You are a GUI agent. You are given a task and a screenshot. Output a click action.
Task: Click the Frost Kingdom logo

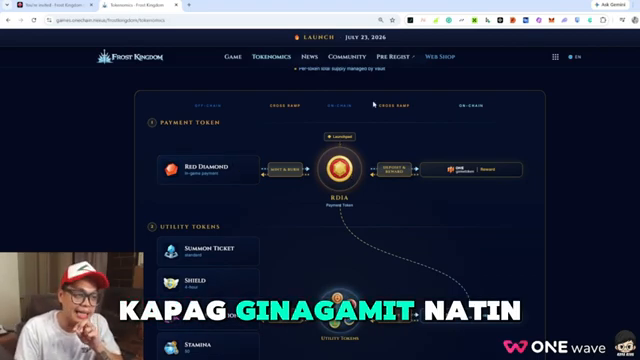[x=130, y=57]
